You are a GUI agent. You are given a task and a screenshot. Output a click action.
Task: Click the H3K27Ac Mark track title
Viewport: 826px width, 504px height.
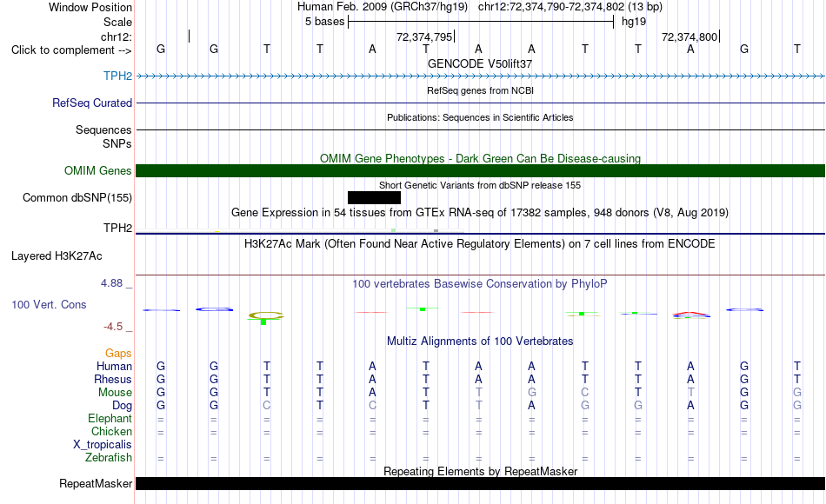pyautogui.click(x=479, y=244)
